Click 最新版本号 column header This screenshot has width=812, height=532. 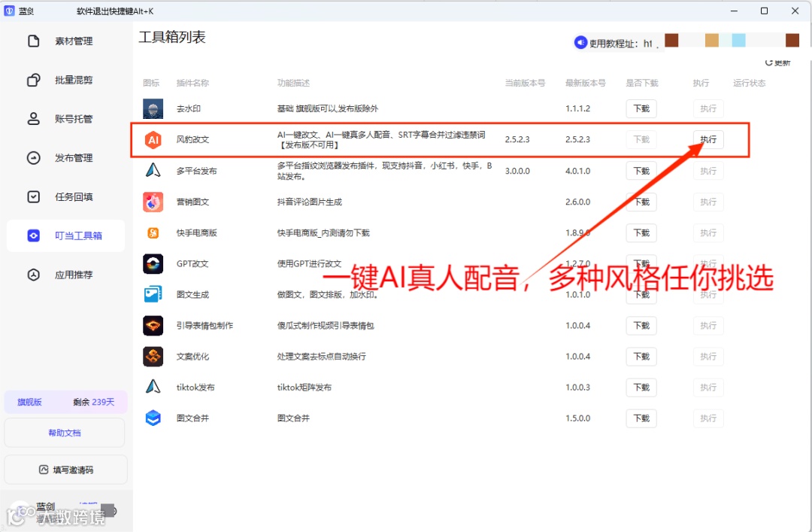tap(585, 83)
